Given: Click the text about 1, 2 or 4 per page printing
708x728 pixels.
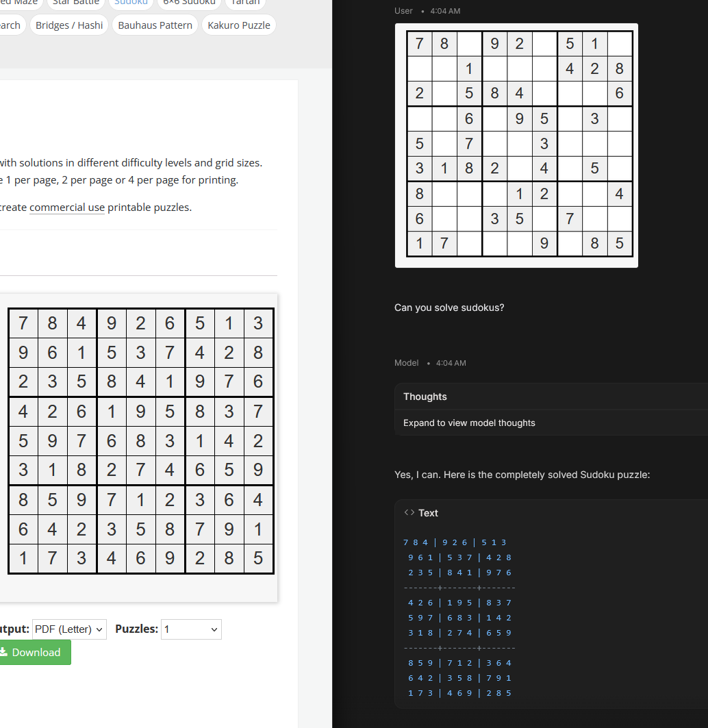Looking at the screenshot, I should point(119,180).
